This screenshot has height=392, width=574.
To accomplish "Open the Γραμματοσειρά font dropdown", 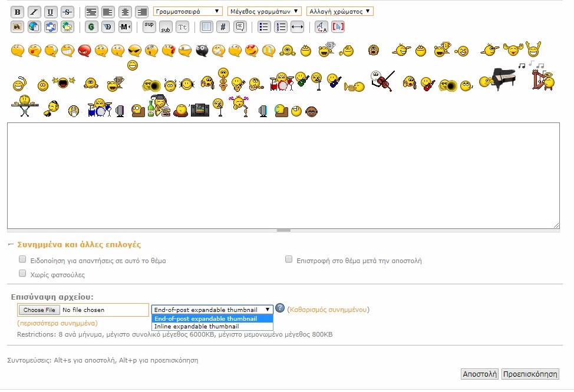I will 188,11.
